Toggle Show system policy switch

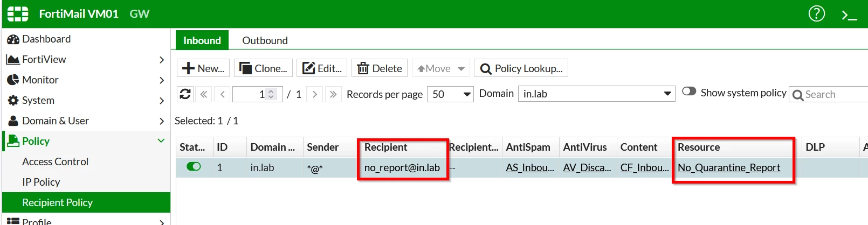(689, 91)
